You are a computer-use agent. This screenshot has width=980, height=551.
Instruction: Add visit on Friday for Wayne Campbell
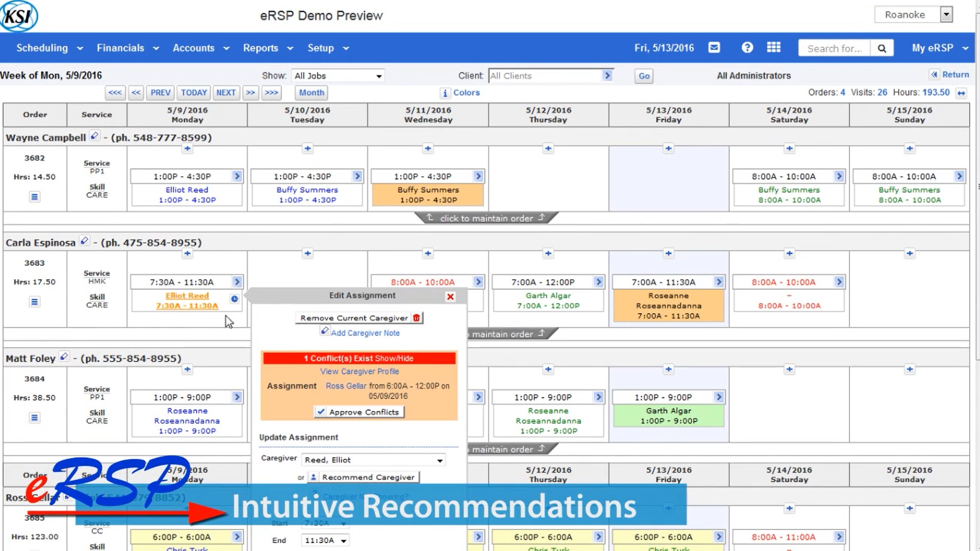click(x=669, y=148)
